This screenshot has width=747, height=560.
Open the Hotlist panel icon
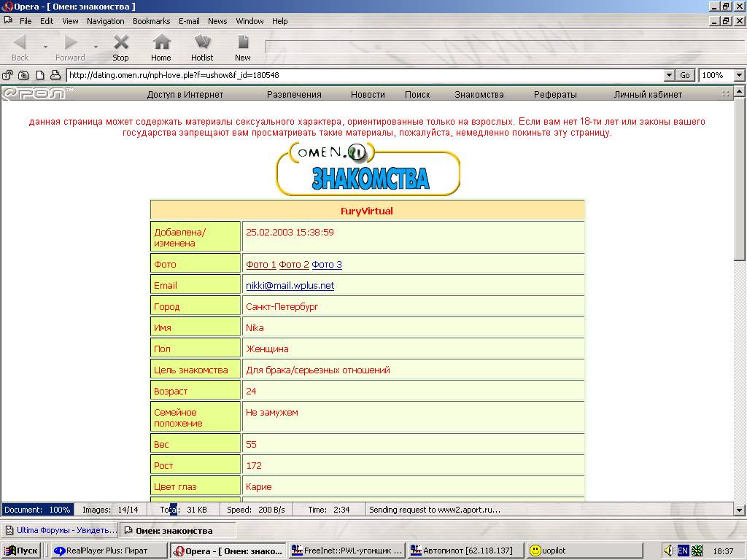202,47
